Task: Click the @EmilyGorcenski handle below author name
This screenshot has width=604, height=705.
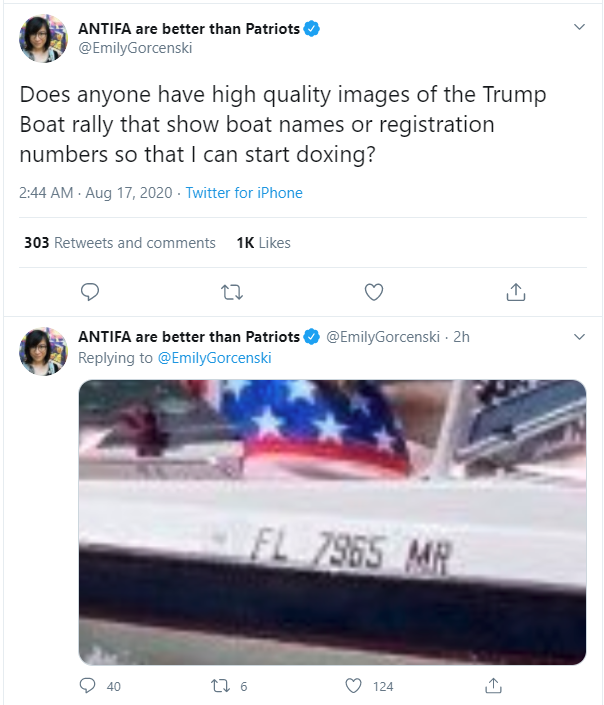Action: pyautogui.click(x=135, y=48)
